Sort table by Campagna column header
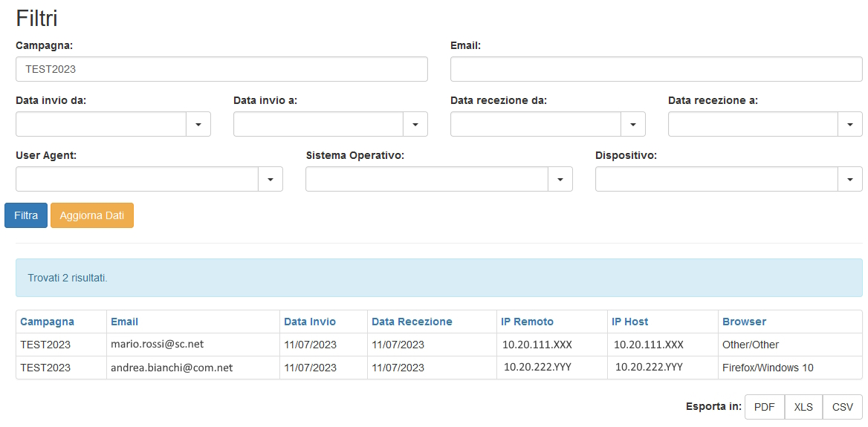This screenshot has height=427, width=868. coord(47,322)
